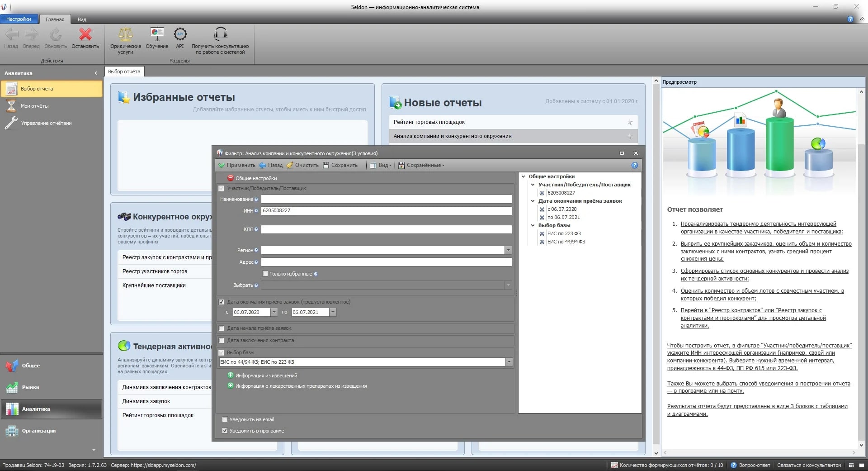Screen dimensions: 868x471
Task: Collapse the Дата окончания приёма заявок tree node
Action: [x=533, y=201]
